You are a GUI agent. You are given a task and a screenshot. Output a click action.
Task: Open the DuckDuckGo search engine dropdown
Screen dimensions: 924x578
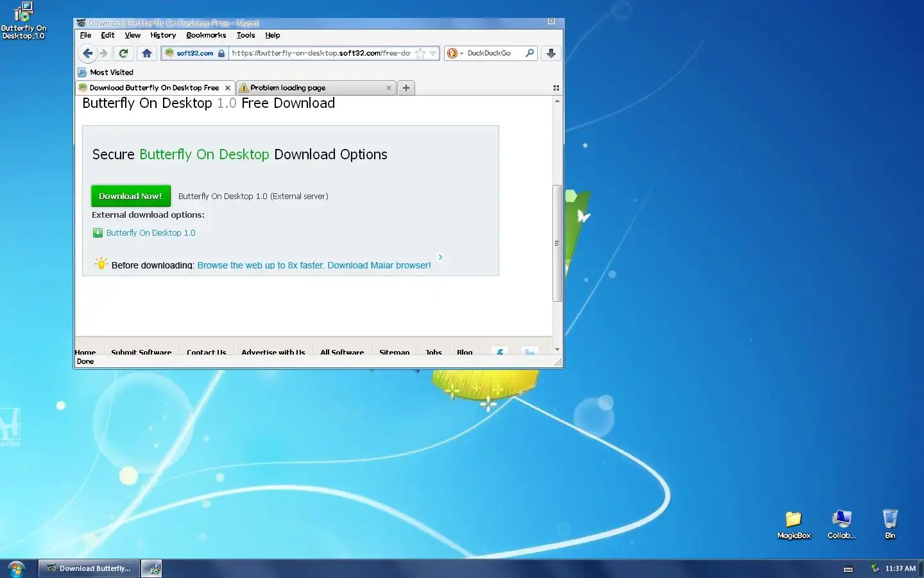pyautogui.click(x=454, y=53)
